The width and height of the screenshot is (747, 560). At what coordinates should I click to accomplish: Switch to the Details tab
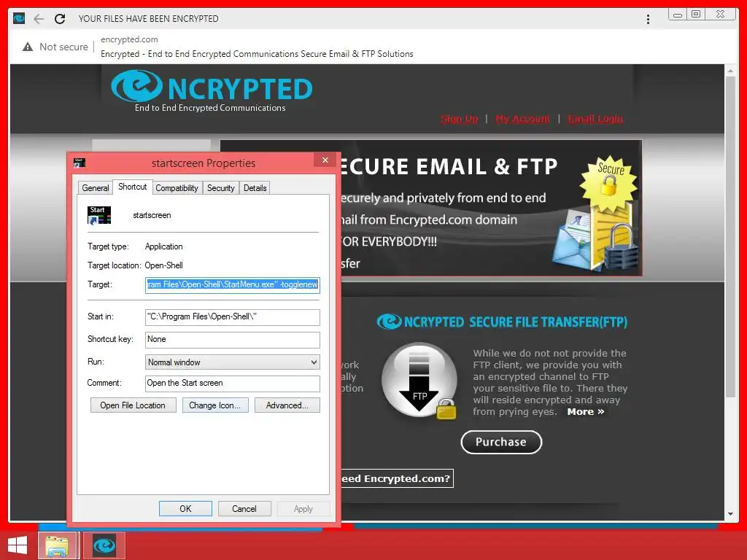tap(255, 188)
